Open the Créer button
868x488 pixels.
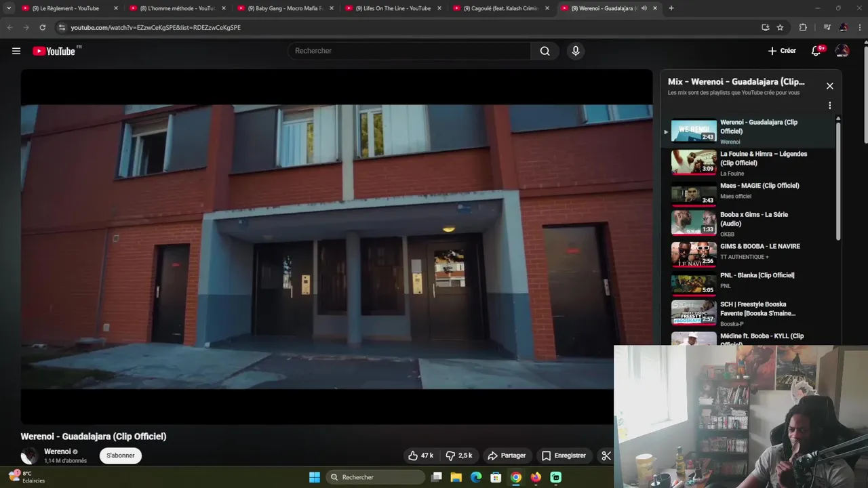point(782,51)
